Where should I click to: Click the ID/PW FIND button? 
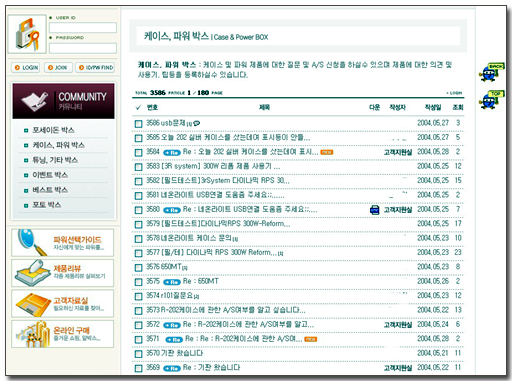pos(95,67)
